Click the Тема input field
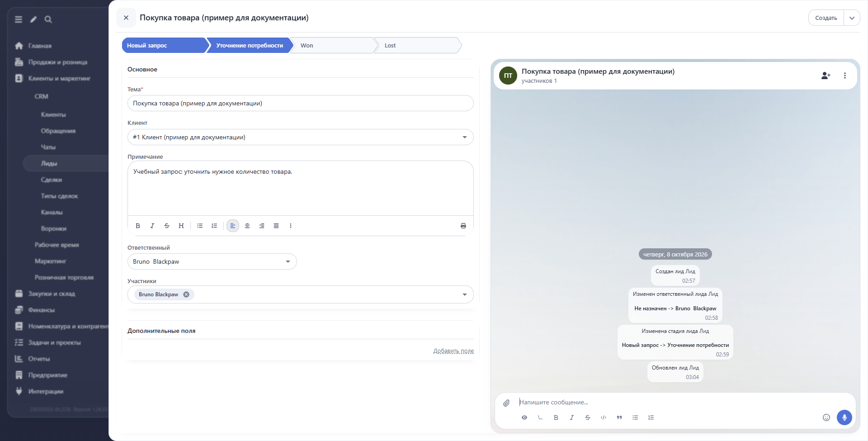The height and width of the screenshot is (441, 868). tap(300, 103)
